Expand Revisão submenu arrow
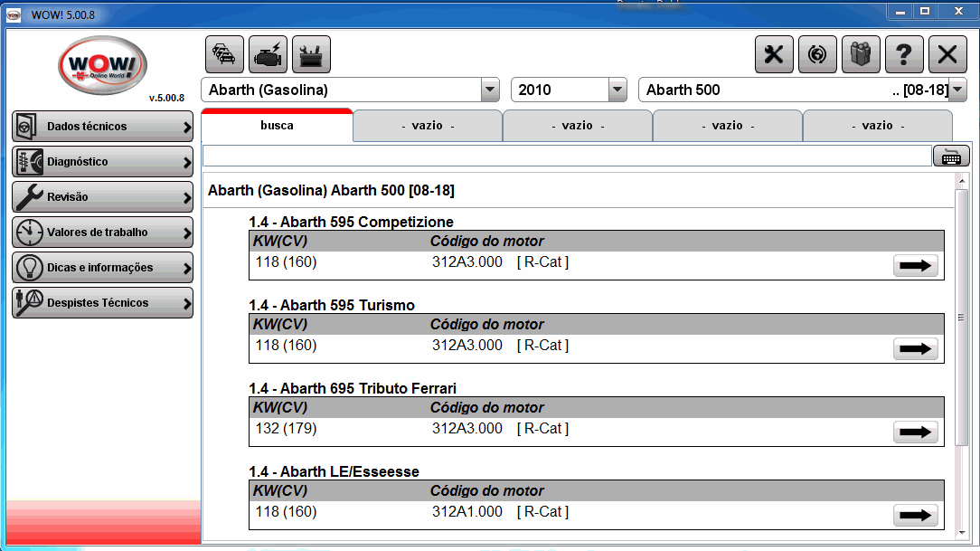 tap(186, 197)
